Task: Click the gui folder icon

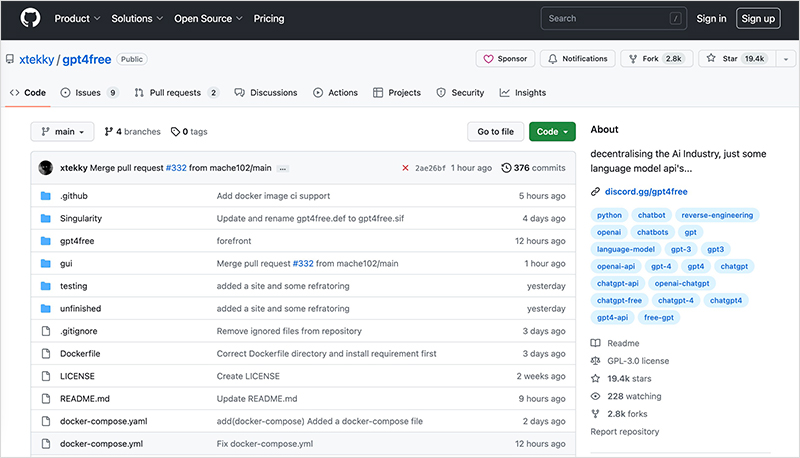Action: click(45, 264)
